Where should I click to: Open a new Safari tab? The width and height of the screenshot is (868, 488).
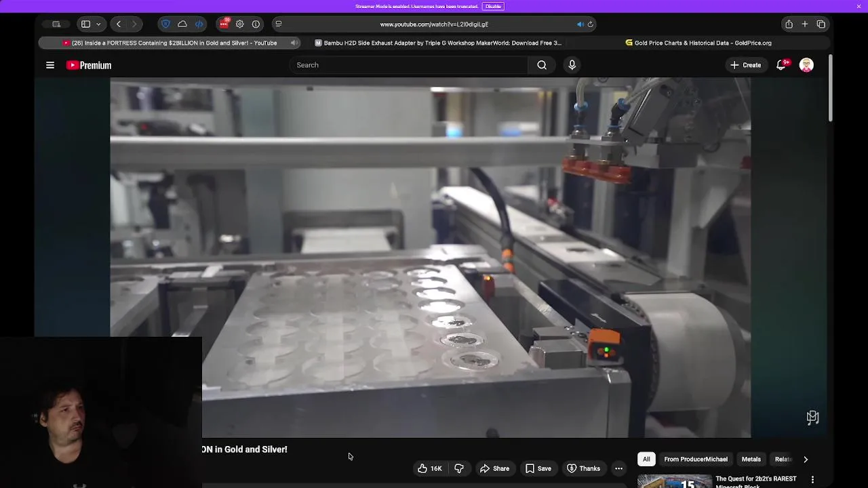point(805,24)
